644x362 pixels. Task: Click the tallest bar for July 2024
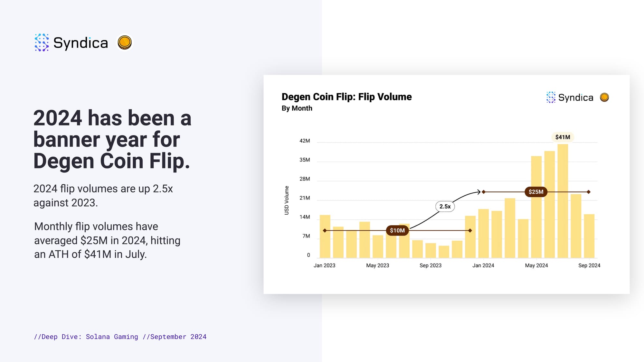[x=563, y=201]
